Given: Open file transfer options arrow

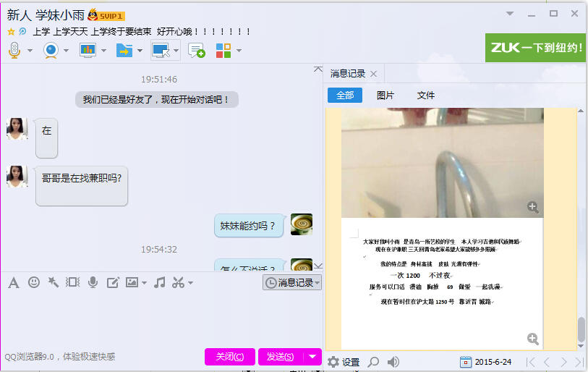Looking at the screenshot, I should (140, 51).
